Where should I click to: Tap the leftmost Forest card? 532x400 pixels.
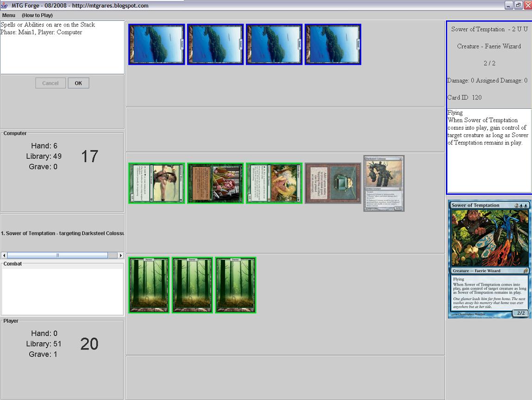tap(149, 285)
